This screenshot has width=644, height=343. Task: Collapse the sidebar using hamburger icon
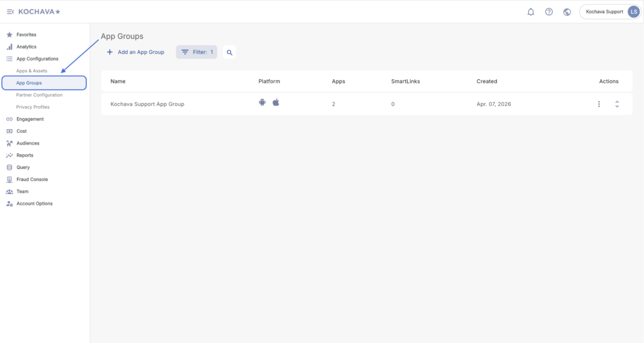pos(10,12)
